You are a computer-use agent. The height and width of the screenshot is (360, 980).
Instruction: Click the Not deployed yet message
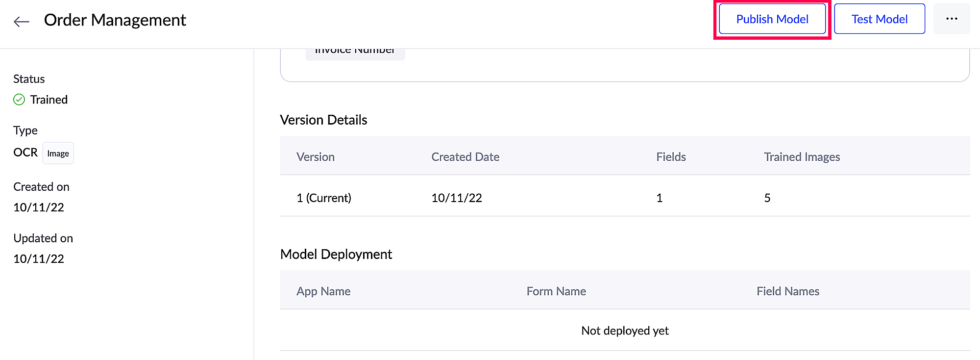tap(625, 331)
